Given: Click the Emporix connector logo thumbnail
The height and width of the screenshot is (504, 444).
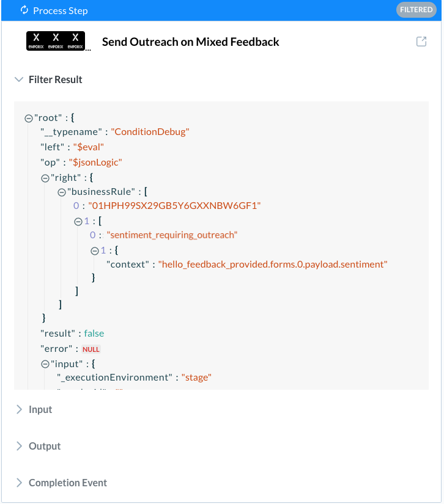Looking at the screenshot, I should click(56, 41).
